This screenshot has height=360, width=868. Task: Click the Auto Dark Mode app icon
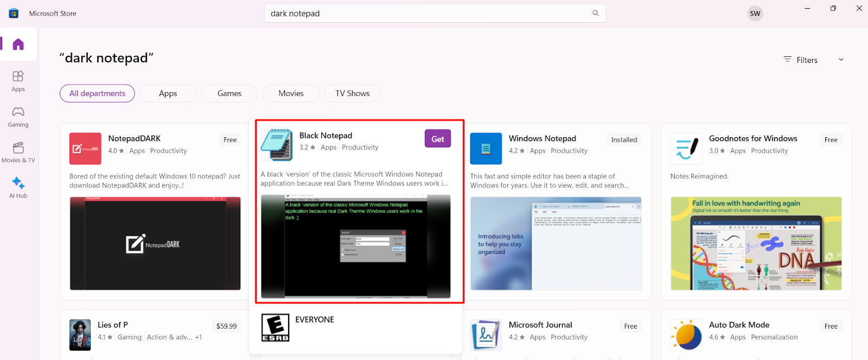[x=686, y=335]
